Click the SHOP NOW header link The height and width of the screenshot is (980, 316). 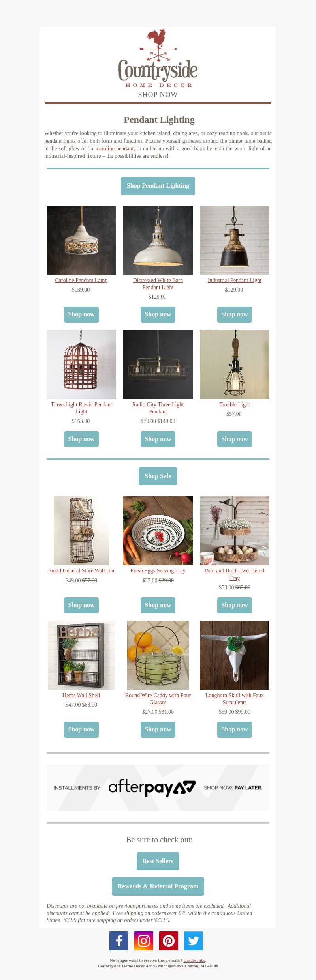point(158,95)
